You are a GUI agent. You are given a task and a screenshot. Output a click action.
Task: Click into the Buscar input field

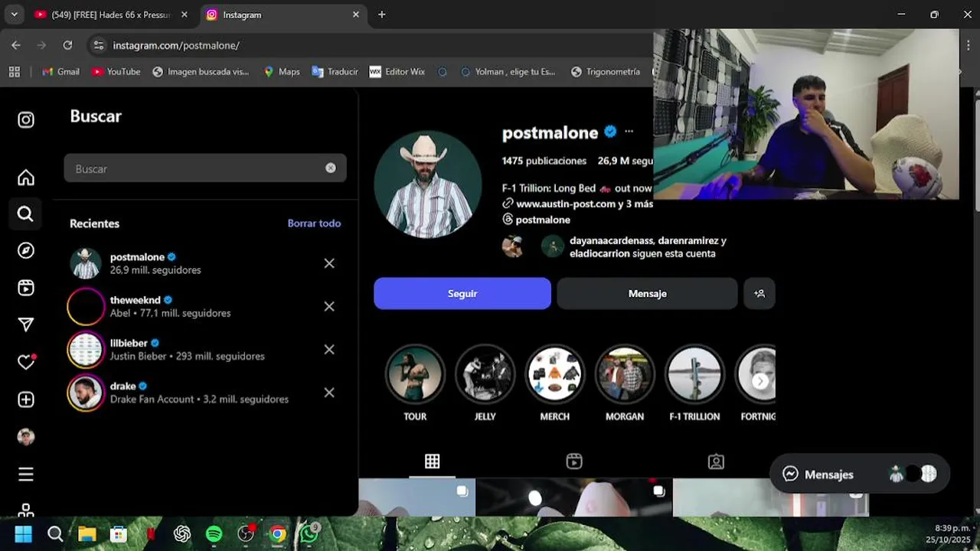[205, 168]
